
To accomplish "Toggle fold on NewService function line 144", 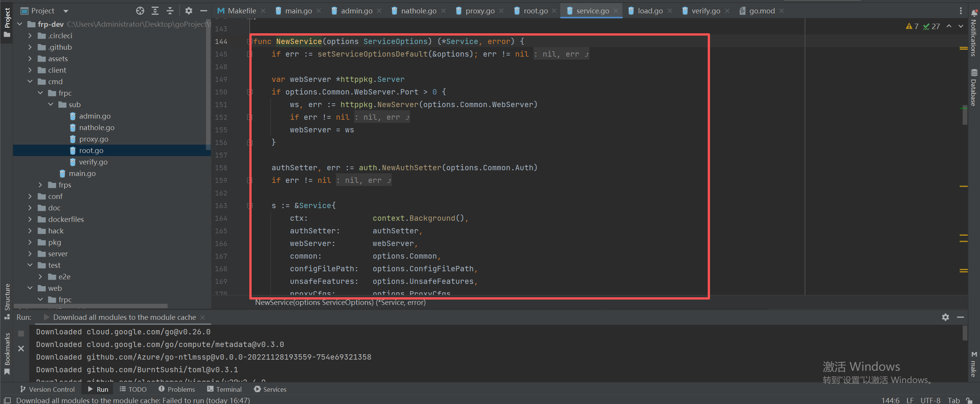I will pos(249,41).
